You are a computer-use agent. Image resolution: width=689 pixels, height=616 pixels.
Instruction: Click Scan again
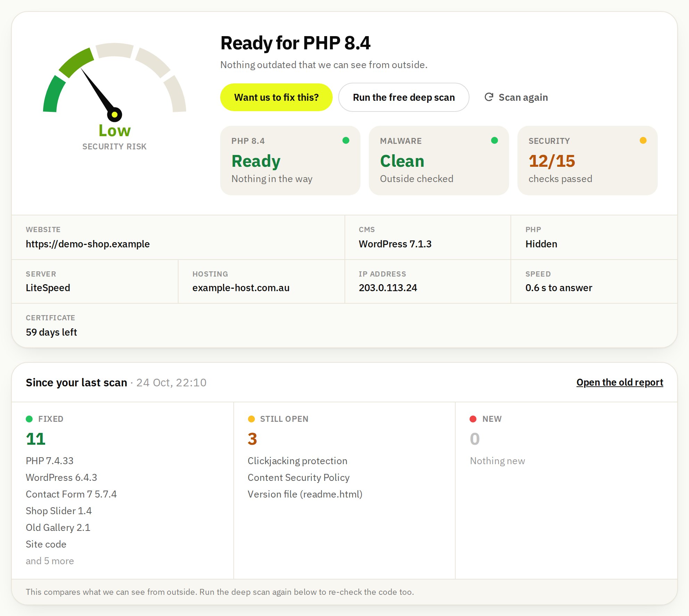pos(516,97)
